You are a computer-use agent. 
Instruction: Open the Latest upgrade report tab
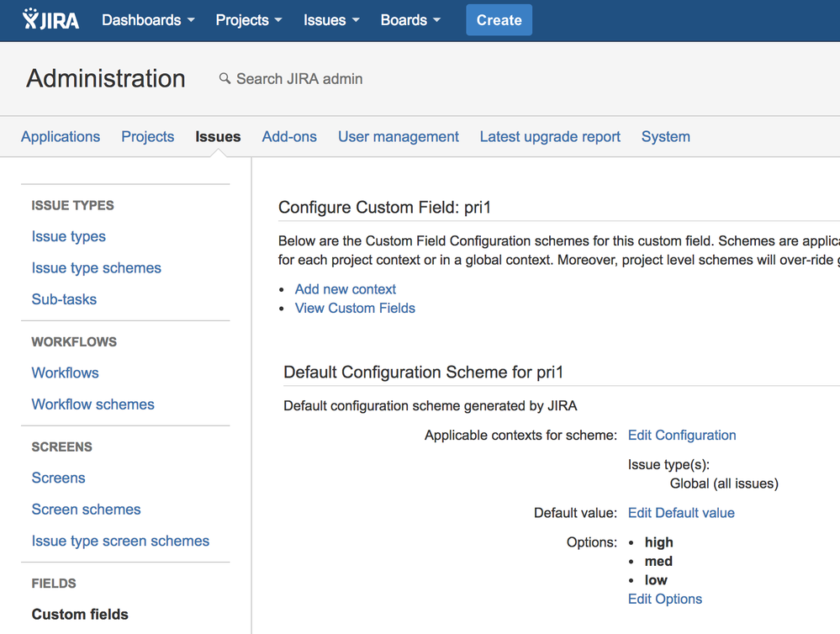pyautogui.click(x=550, y=137)
